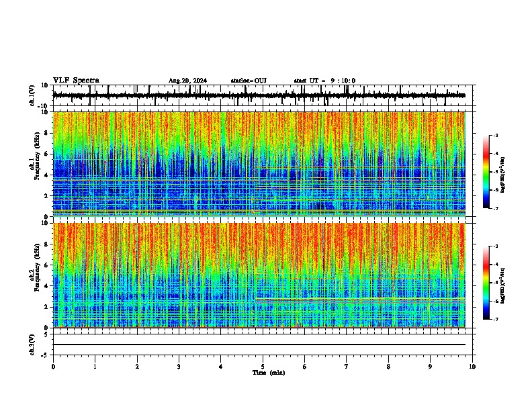Click the '6' kHz tick on ch.1 spectrogram
The width and height of the screenshot is (532, 411).
(46, 154)
